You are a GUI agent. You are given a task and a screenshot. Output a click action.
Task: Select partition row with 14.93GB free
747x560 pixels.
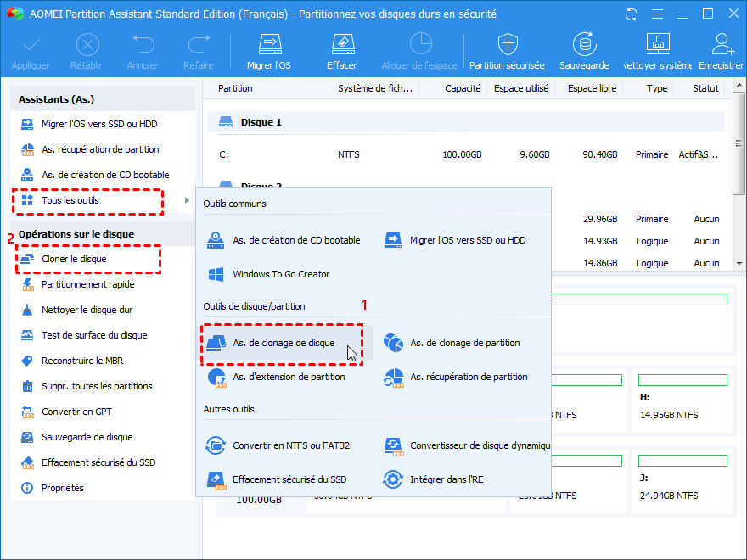(638, 241)
